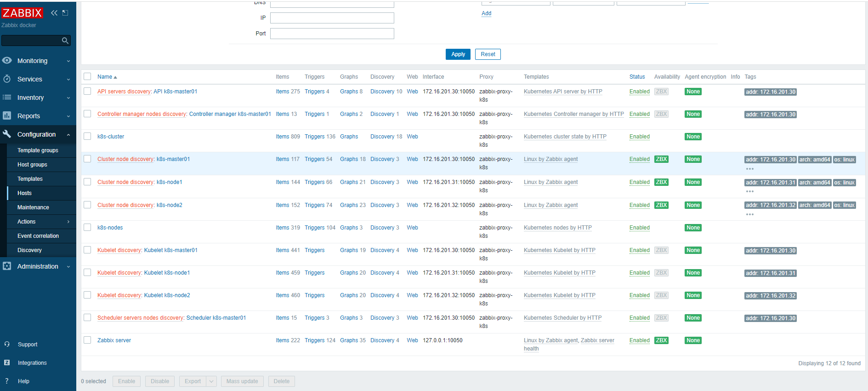Click green ZBX badge for k8s-master01 node

661,159
